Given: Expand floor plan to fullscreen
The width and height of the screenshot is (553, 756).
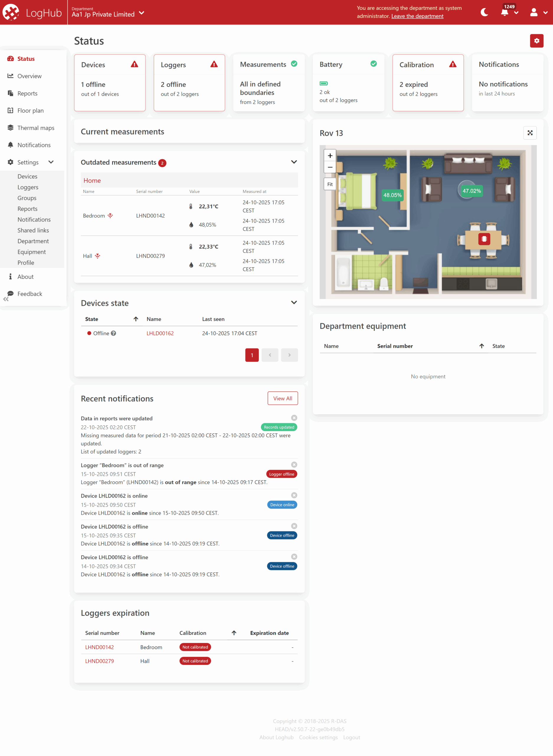Looking at the screenshot, I should tap(530, 133).
